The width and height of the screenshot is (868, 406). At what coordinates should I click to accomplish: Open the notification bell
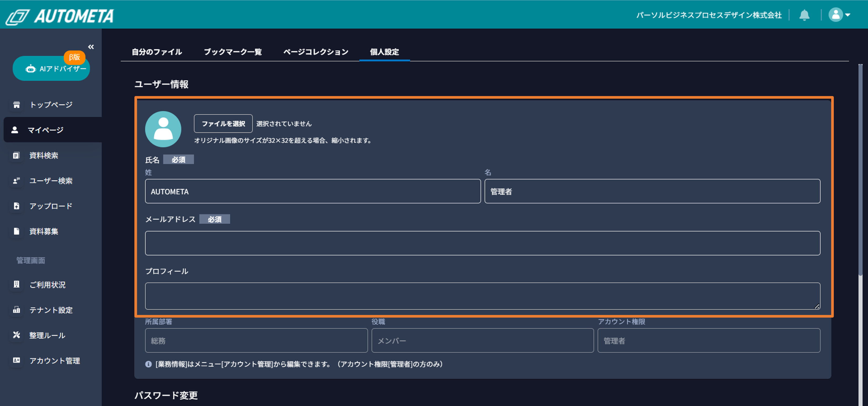click(x=804, y=15)
